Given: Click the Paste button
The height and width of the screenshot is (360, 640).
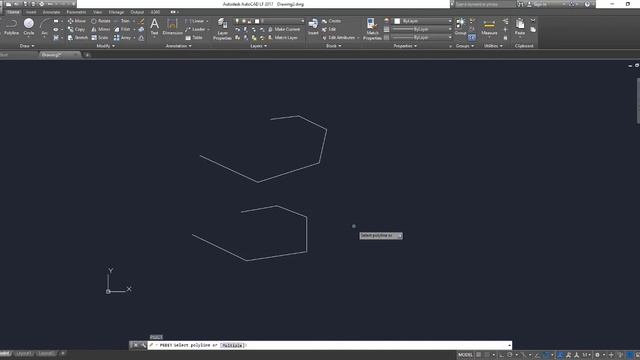Looking at the screenshot, I should coord(520,27).
